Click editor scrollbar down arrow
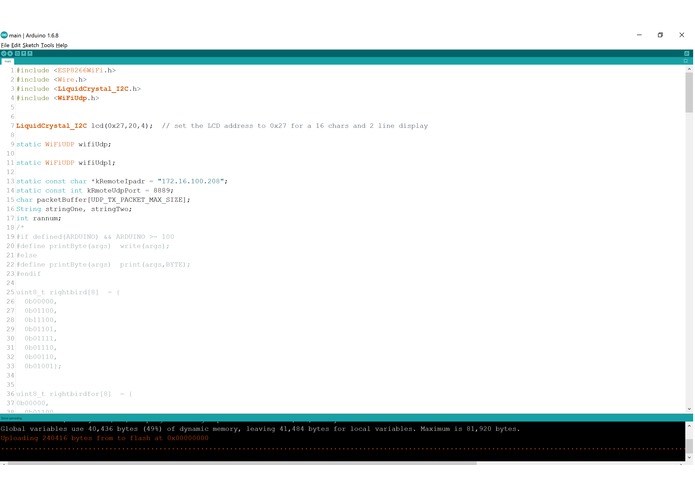The width and height of the screenshot is (695, 494). tap(689, 409)
